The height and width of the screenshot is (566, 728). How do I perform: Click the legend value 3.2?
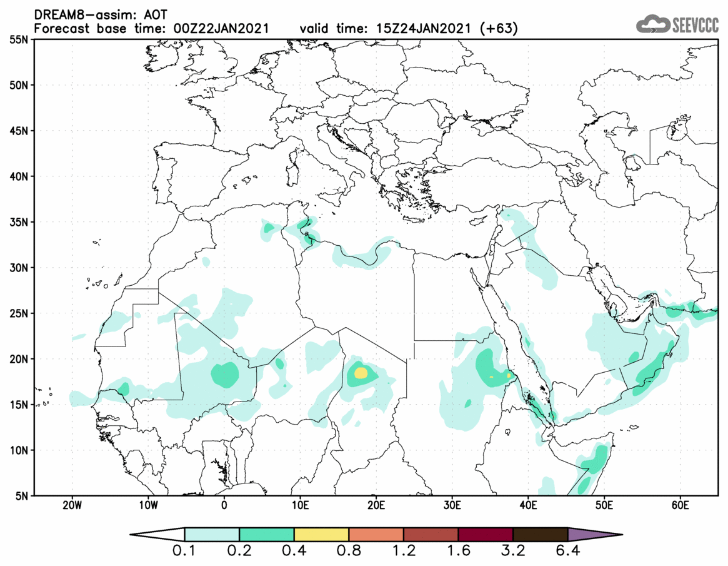(513, 551)
